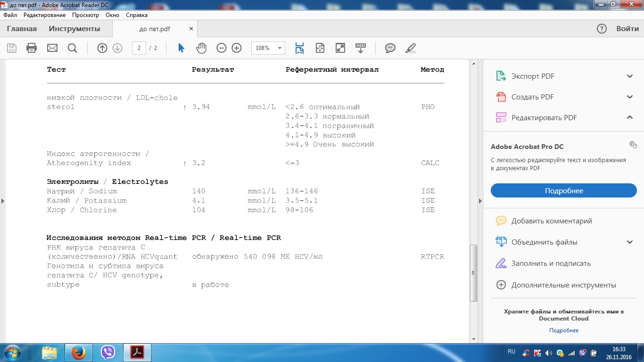Expand the Экспорт PDF section

(629, 76)
